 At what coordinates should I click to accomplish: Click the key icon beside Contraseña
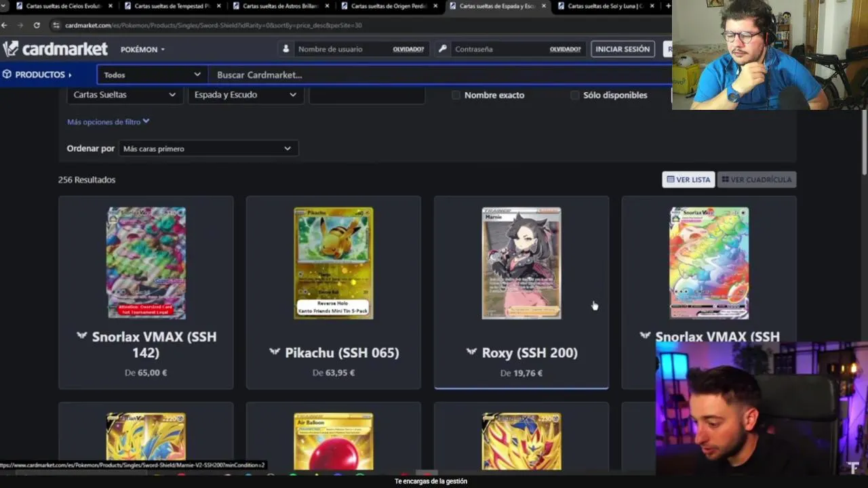[442, 49]
